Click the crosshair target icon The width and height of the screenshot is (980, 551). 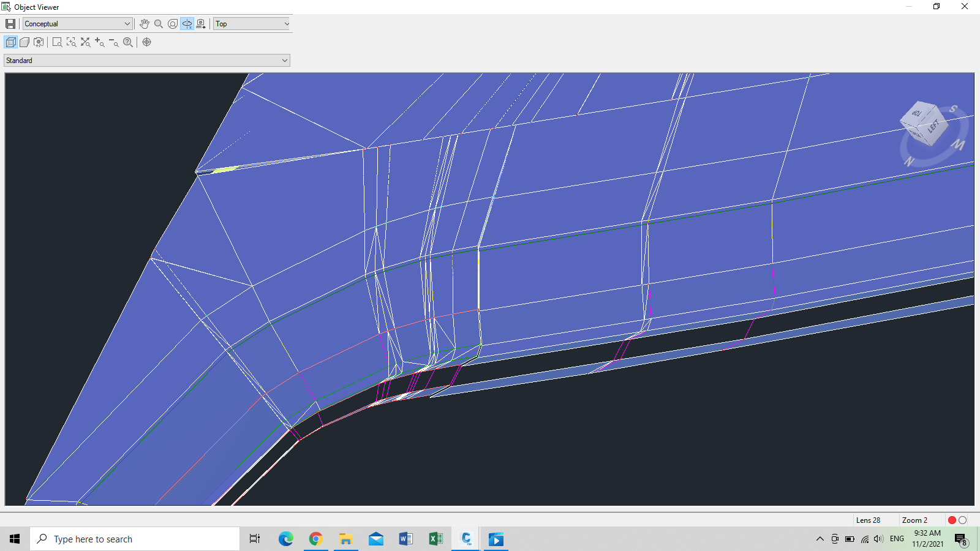[x=146, y=42]
